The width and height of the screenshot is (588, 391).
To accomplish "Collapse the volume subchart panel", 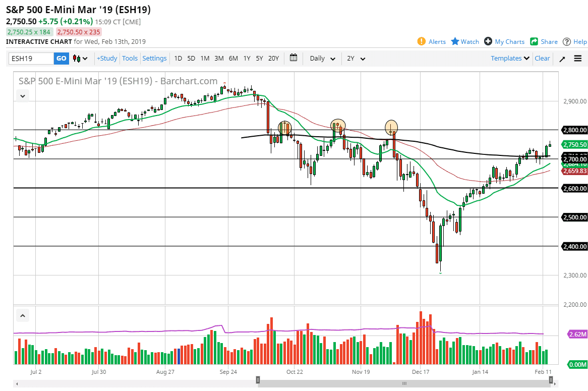I will tap(22, 315).
